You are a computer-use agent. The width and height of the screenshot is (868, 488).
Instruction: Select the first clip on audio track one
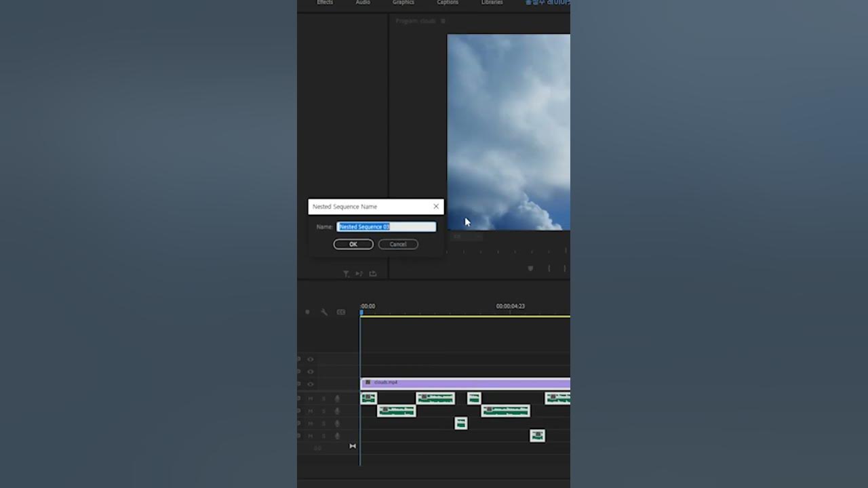coord(368,399)
